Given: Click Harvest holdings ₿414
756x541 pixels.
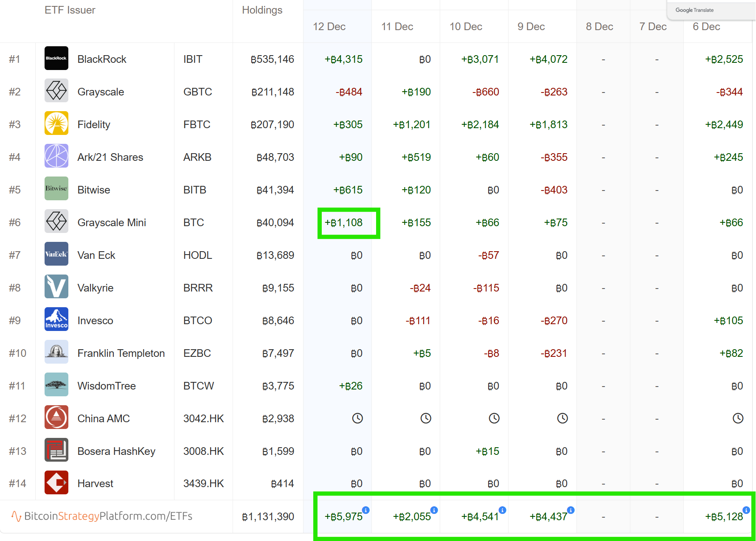Looking at the screenshot, I should [x=282, y=484].
